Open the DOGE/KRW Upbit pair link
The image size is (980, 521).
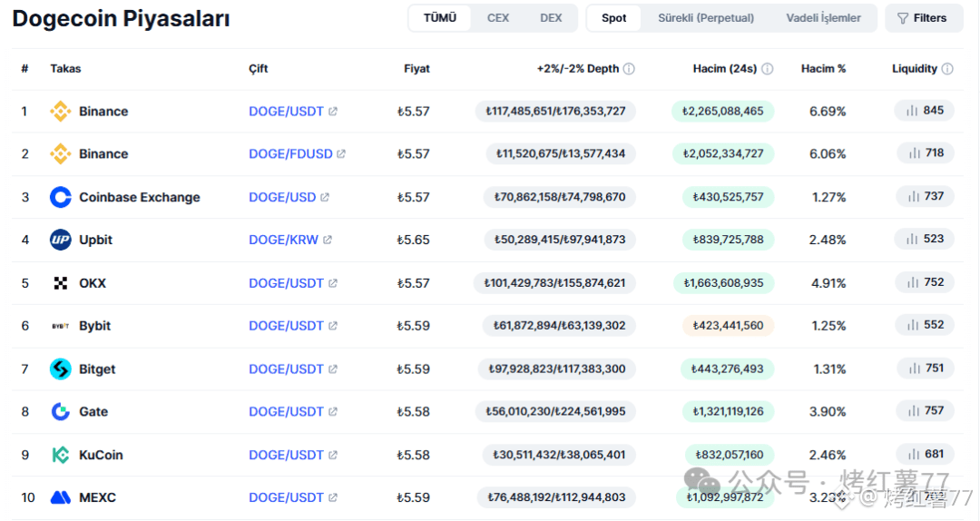[x=284, y=240]
